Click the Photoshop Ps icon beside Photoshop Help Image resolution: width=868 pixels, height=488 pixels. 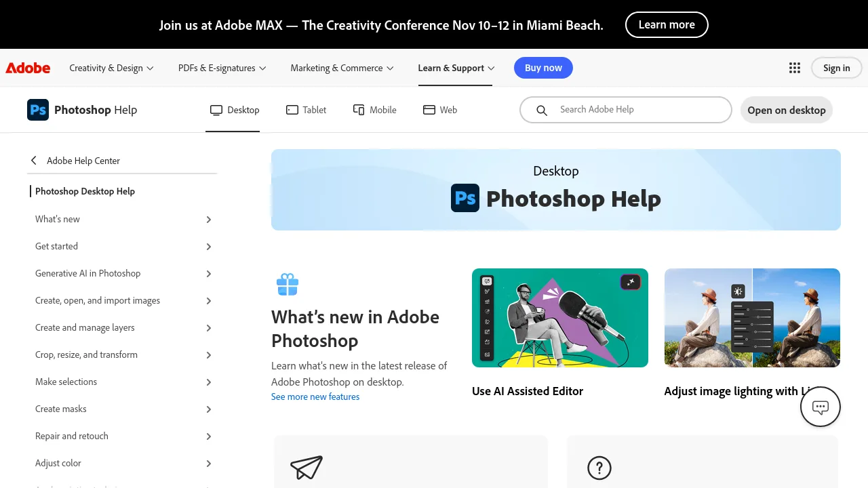(38, 110)
